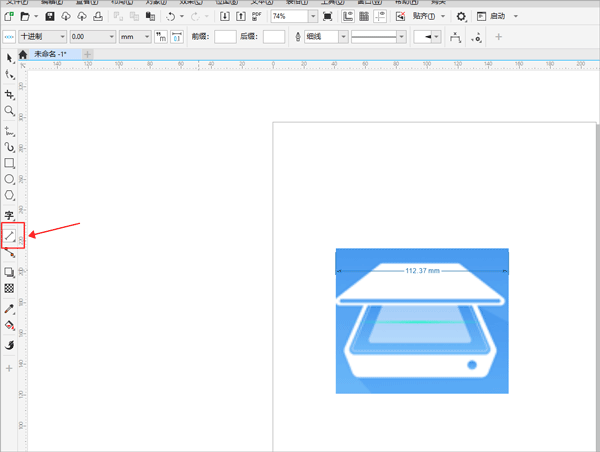Screen dimensions: 600x452
Task: Click the Import icon
Action: 225,16
